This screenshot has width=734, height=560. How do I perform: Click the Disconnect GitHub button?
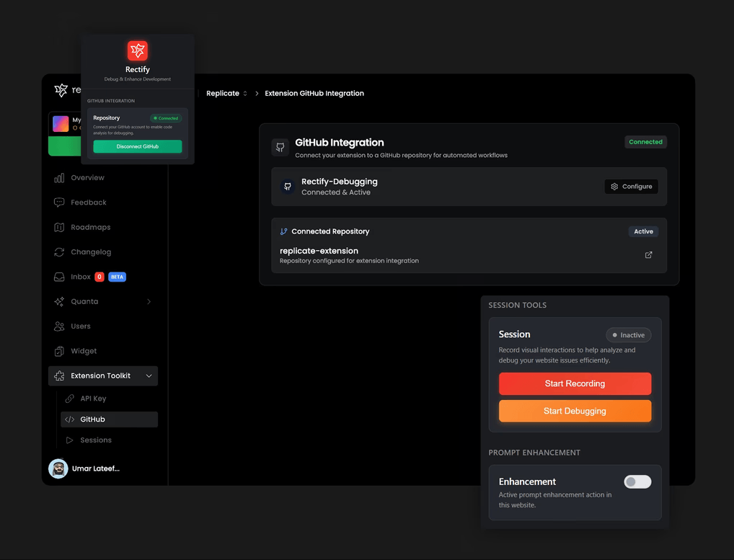[x=138, y=146]
